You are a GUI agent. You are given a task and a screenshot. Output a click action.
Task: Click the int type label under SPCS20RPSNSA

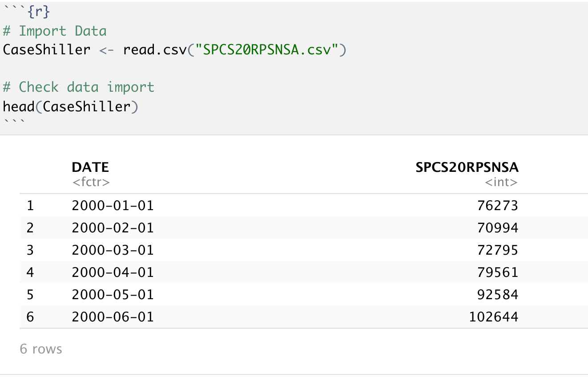(x=501, y=182)
